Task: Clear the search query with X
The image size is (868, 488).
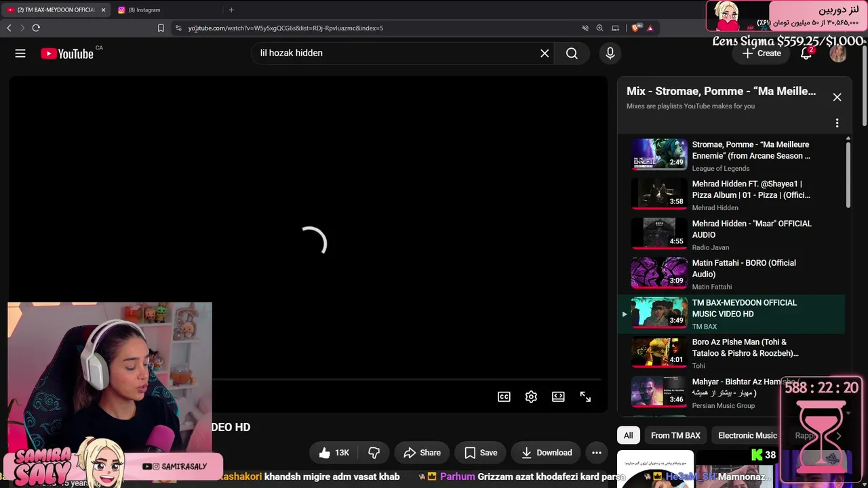Action: click(x=545, y=54)
